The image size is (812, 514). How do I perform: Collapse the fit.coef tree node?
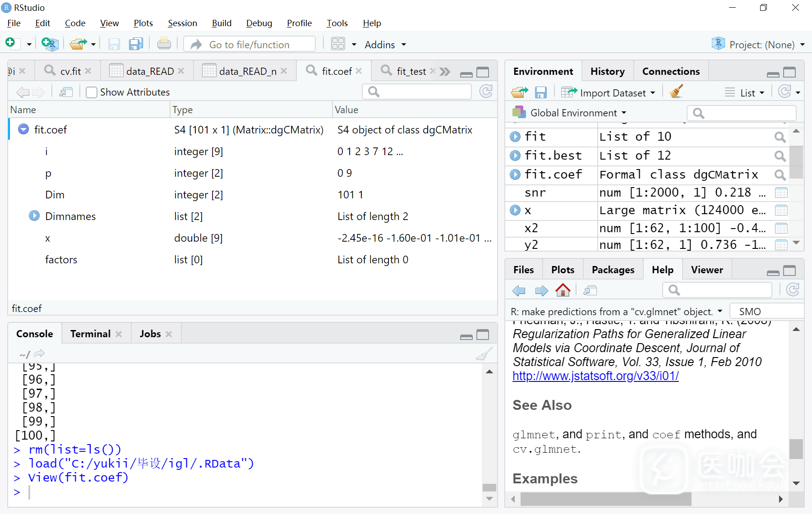point(23,130)
